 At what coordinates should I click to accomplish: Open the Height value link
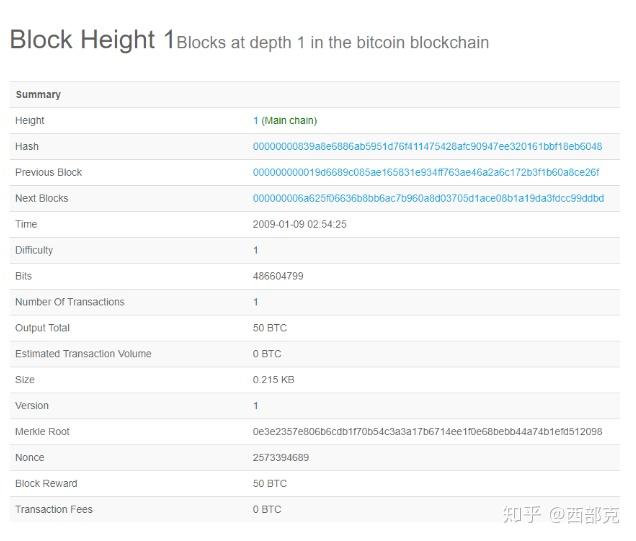pyautogui.click(x=256, y=121)
